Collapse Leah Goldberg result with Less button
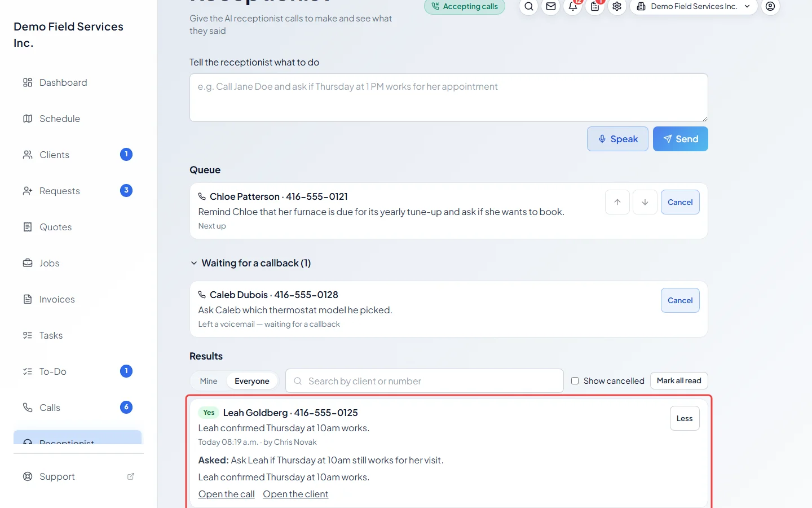 [685, 418]
